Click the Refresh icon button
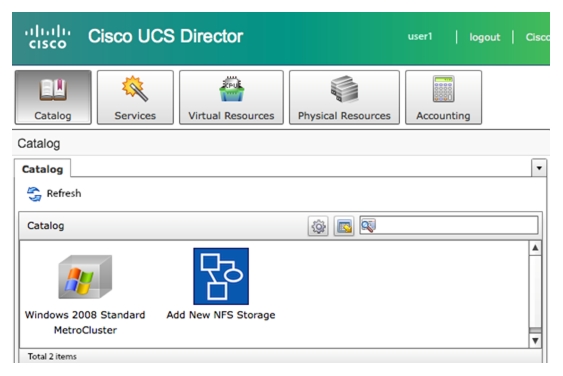 tap(34, 194)
